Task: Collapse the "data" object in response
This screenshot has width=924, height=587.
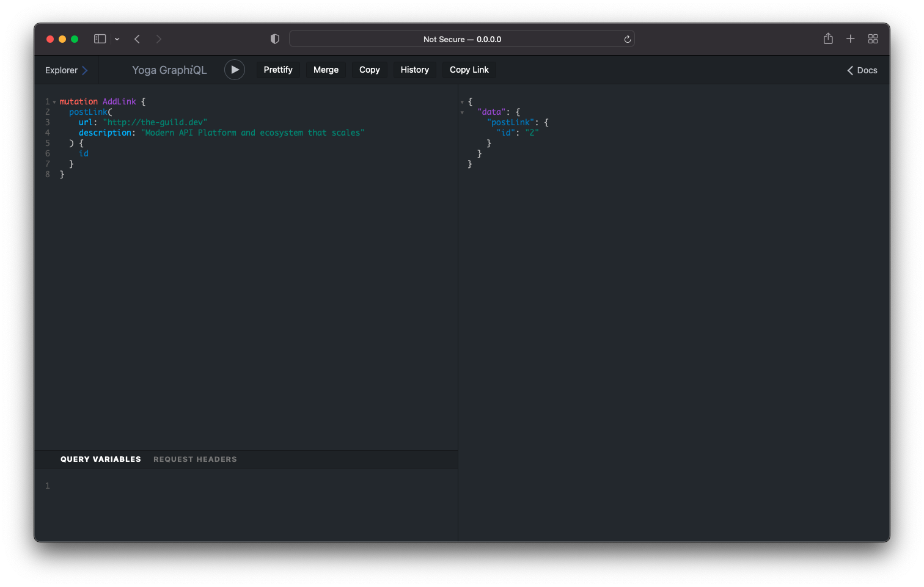Action: click(x=462, y=112)
